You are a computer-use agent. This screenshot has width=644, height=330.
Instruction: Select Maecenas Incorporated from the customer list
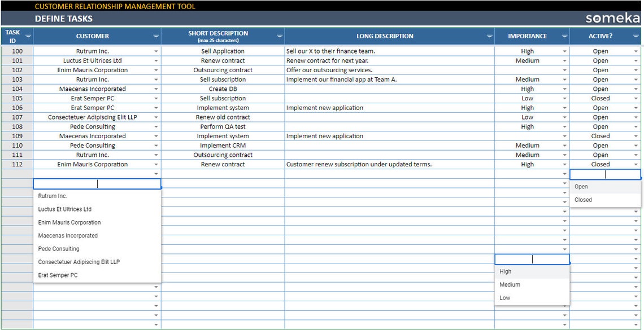pyautogui.click(x=68, y=235)
